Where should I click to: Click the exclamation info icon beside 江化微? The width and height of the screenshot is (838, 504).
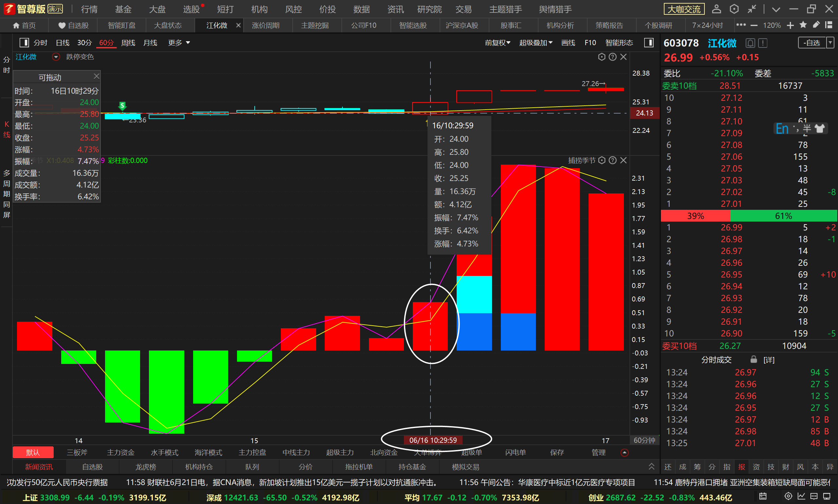(763, 43)
